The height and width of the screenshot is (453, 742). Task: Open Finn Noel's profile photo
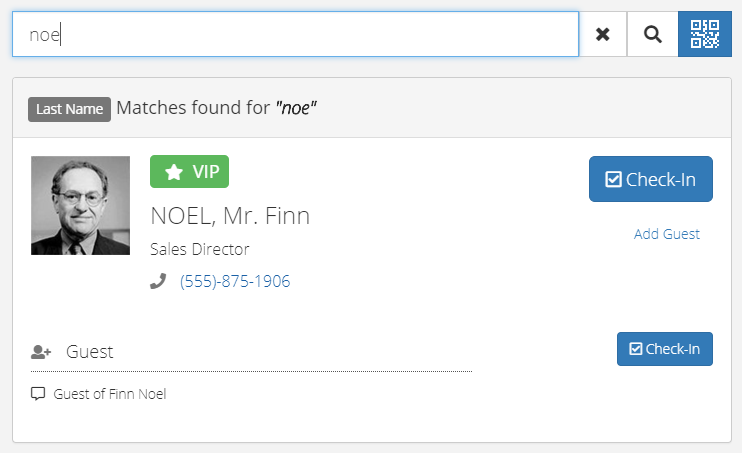tap(80, 205)
